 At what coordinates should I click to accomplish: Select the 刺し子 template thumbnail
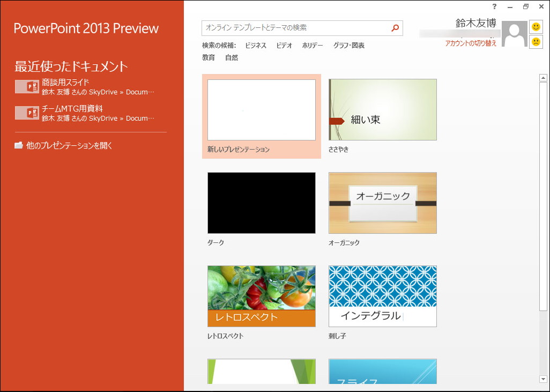[x=382, y=295]
